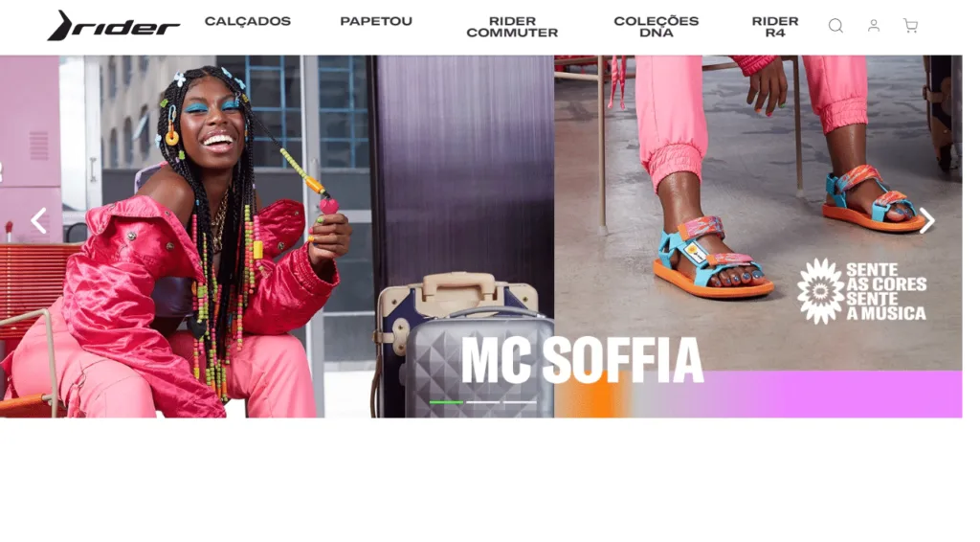This screenshot has height=542, width=980.
Task: Open the shopping cart icon
Action: [x=911, y=26]
